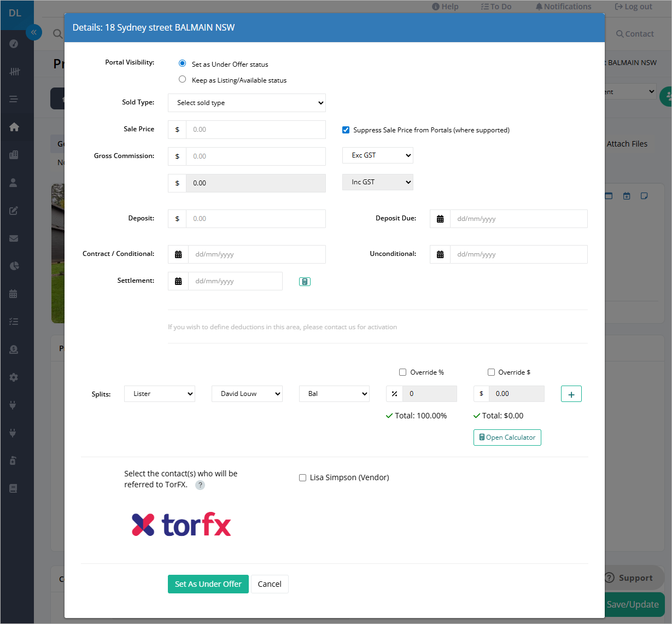The image size is (672, 624).
Task: Open the David Louw agent dropdown
Action: [x=247, y=394]
